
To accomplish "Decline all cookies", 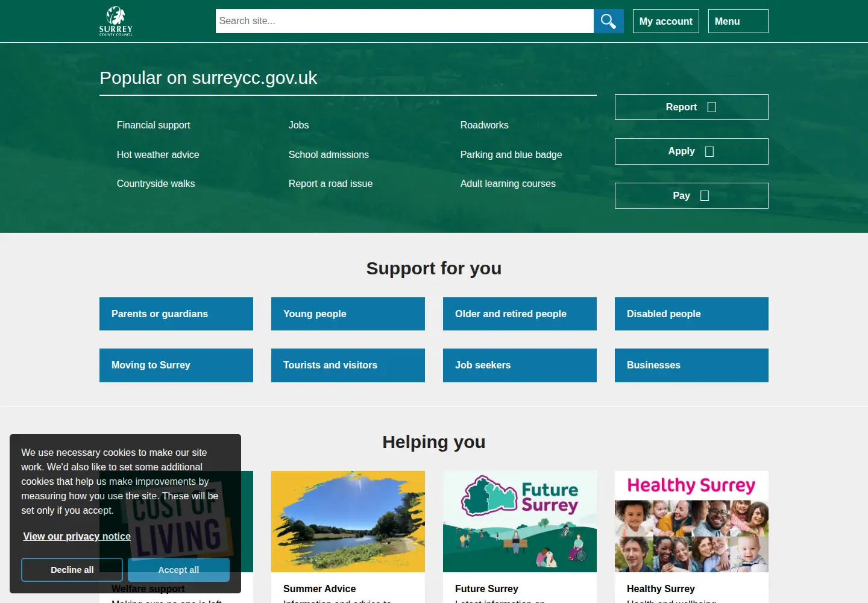I will tap(72, 570).
